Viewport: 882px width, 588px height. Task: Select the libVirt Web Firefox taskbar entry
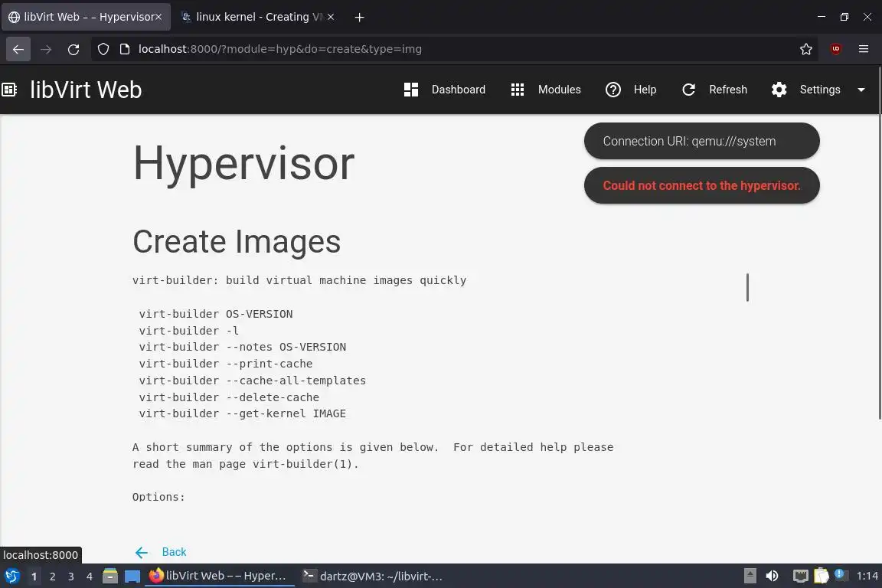click(x=220, y=577)
